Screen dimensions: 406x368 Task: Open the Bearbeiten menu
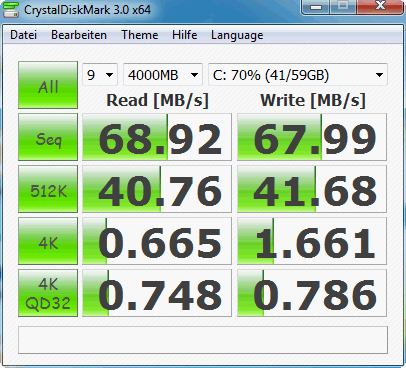pos(79,35)
